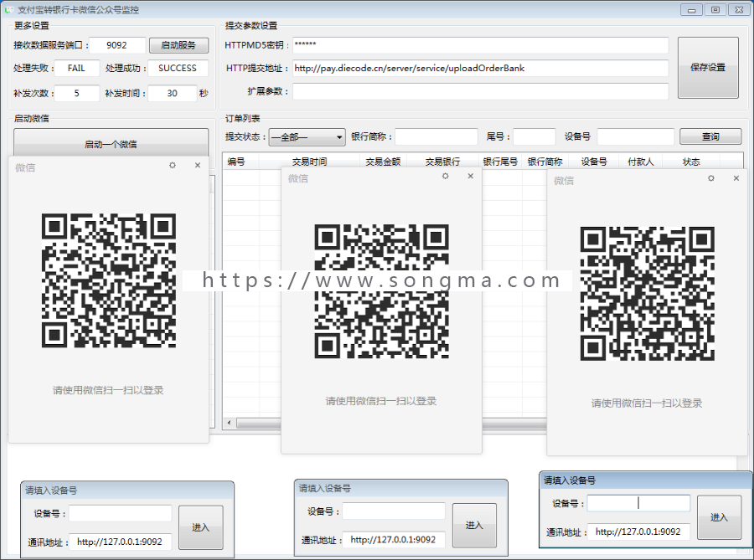Click the 处理成功 field containing SUCCESS
754x560 pixels.
tap(178, 68)
